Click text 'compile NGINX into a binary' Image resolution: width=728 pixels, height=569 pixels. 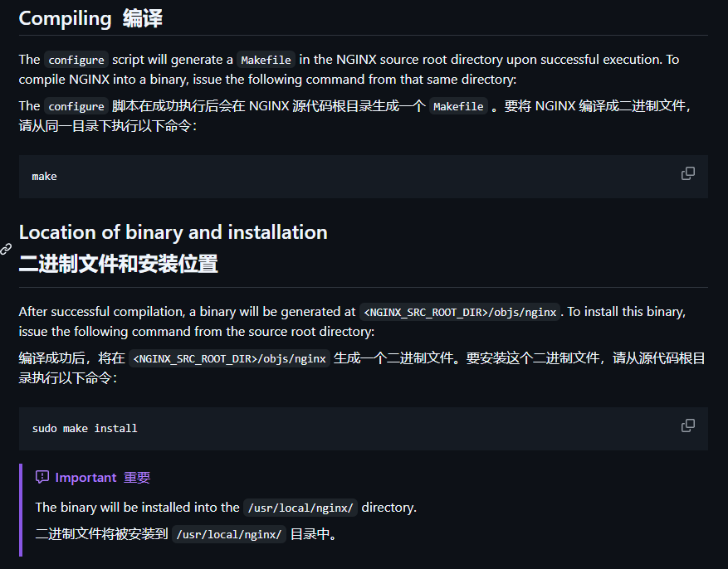pyautogui.click(x=104, y=80)
